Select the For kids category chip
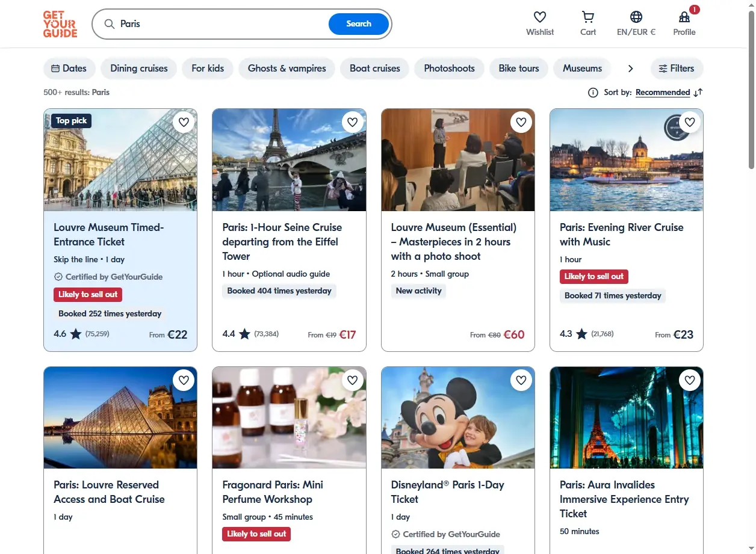The width and height of the screenshot is (756, 554). tap(208, 69)
